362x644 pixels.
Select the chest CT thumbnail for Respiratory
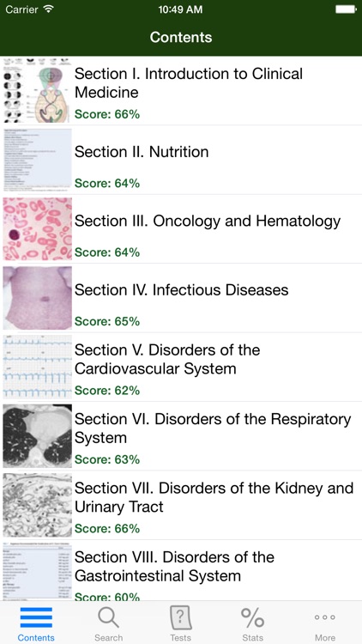(38, 435)
